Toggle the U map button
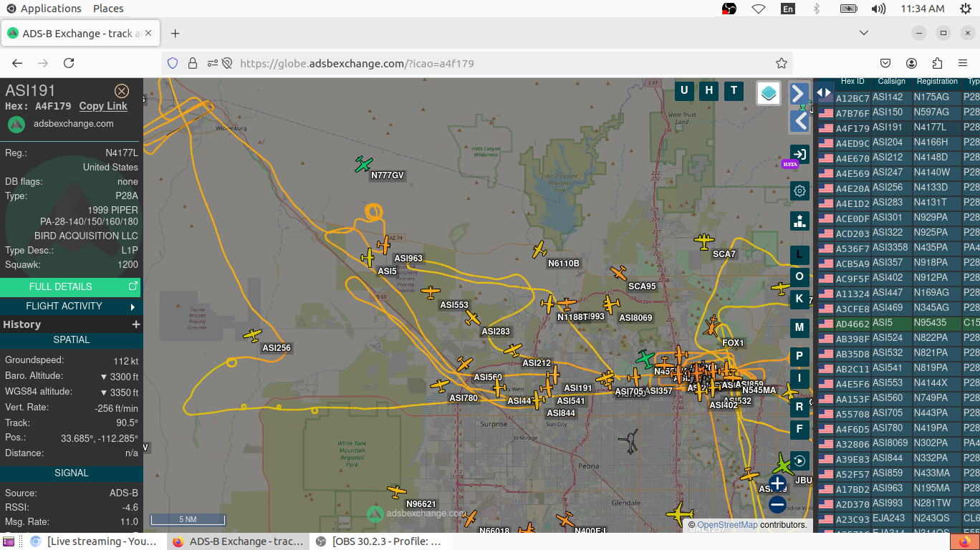The image size is (980, 550). (684, 90)
